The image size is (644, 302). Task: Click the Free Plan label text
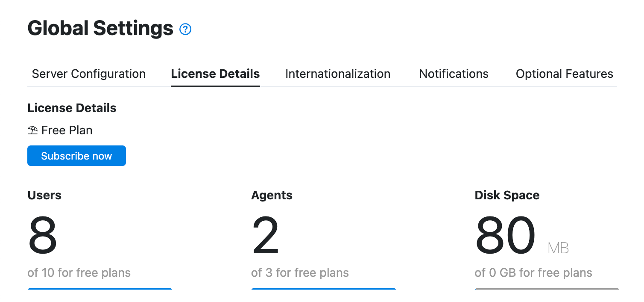point(67,130)
